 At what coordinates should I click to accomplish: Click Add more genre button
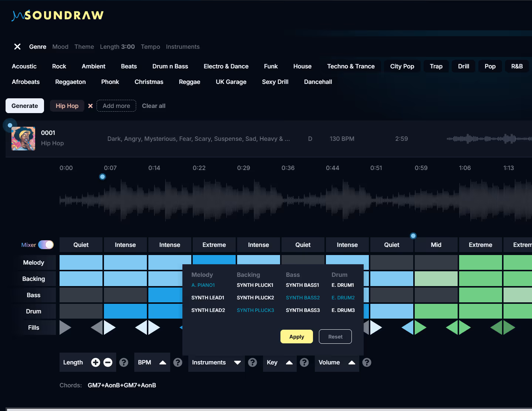116,106
